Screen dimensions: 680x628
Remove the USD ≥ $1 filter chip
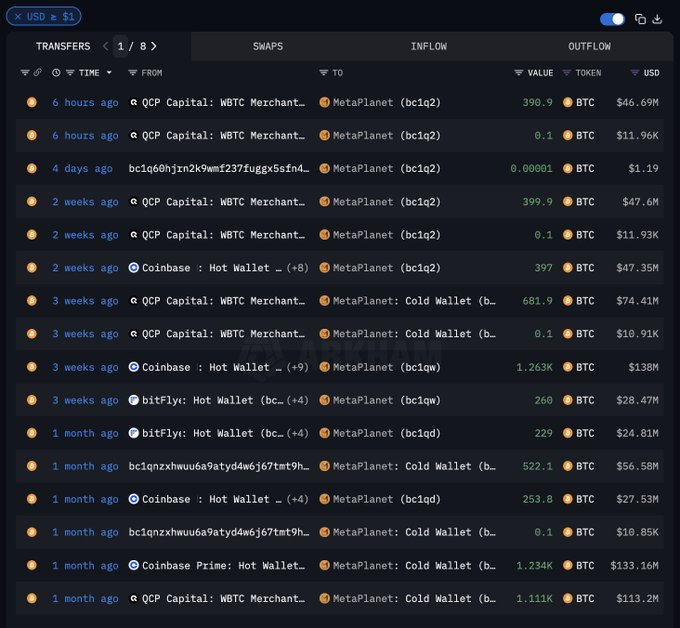18,16
